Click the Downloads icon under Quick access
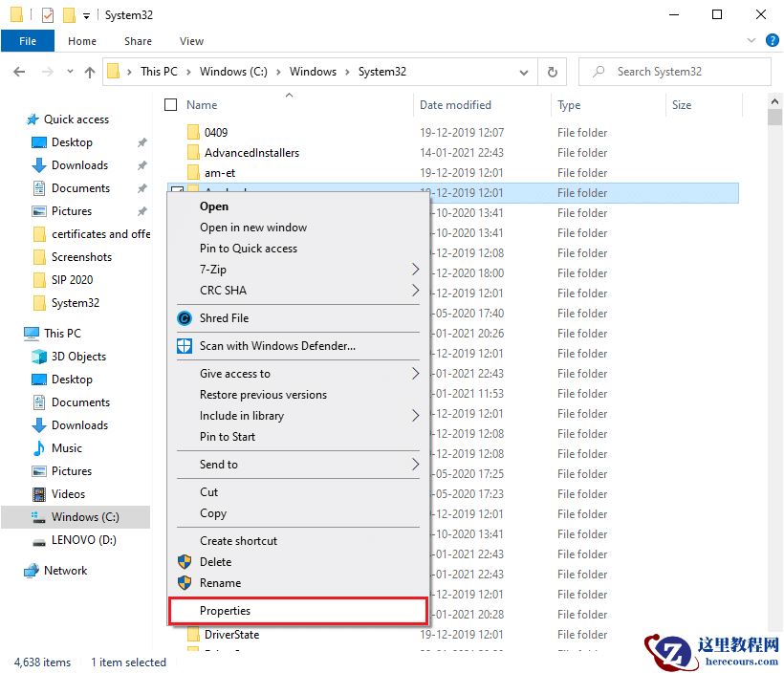 click(39, 165)
